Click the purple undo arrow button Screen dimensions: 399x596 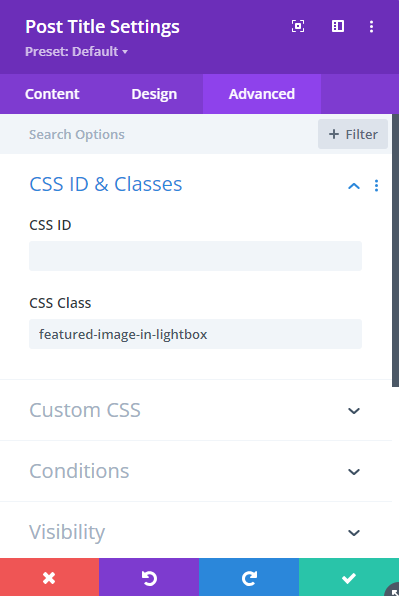[x=149, y=577]
